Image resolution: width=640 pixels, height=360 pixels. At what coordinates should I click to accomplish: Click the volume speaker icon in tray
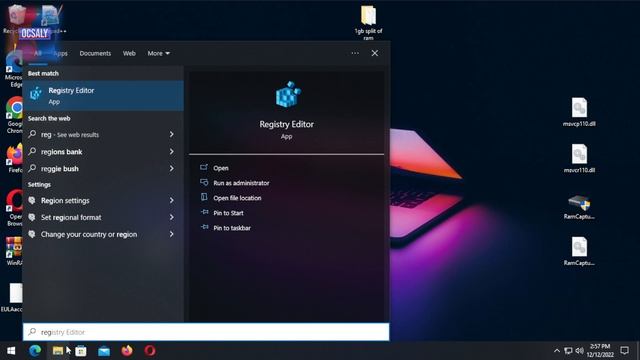580,351
